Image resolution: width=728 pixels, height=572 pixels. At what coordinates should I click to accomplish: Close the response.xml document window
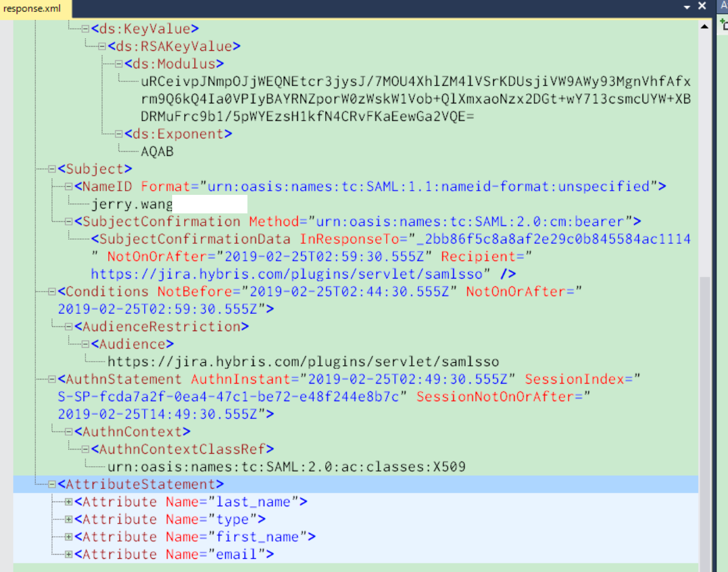coord(702,6)
